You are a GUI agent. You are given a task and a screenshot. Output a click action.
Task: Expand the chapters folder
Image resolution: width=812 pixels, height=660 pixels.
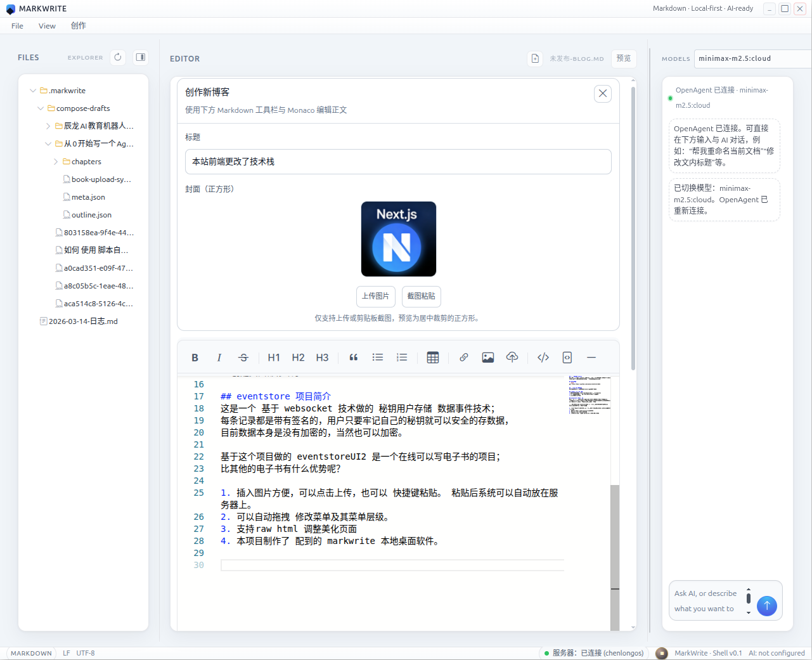point(56,162)
